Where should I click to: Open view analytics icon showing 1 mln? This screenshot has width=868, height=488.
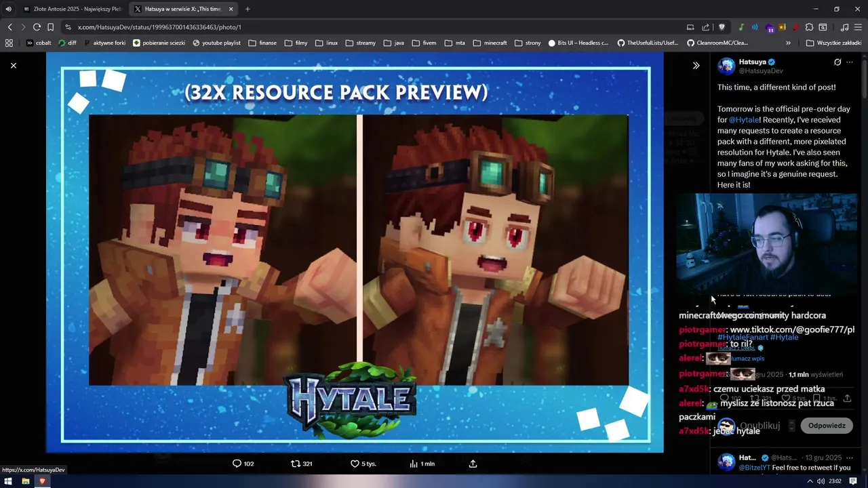pos(422,464)
